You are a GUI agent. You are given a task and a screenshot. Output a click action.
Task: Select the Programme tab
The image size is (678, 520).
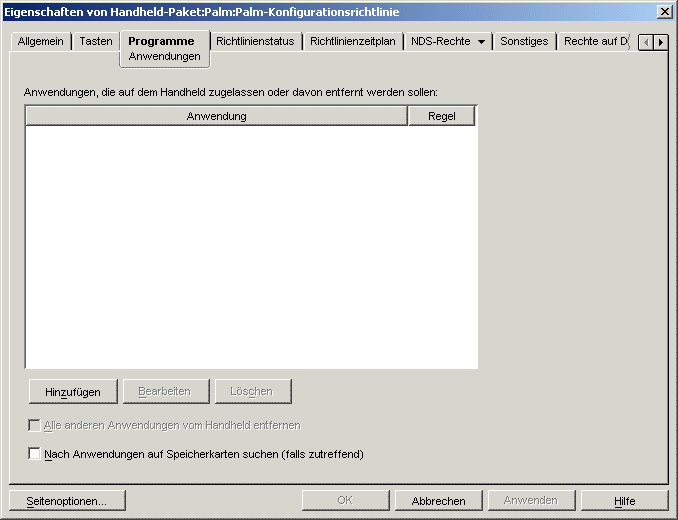[x=161, y=41]
